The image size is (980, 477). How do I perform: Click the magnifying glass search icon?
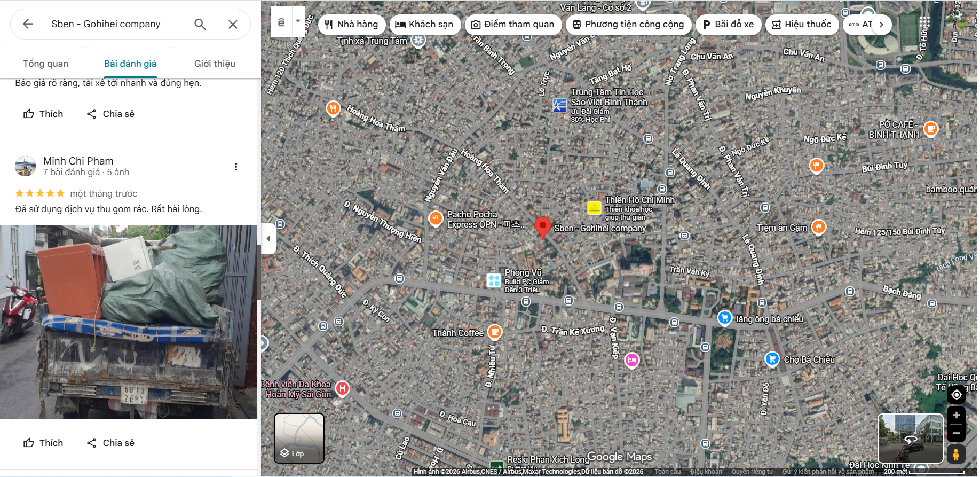(x=200, y=24)
